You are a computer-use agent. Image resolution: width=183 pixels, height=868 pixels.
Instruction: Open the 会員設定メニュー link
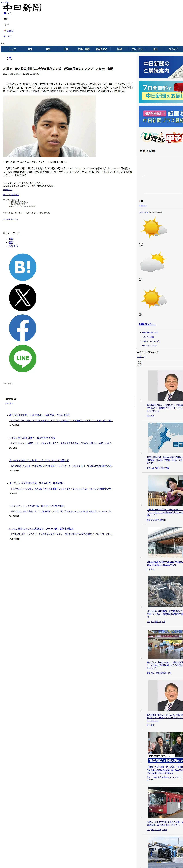click(147, 324)
